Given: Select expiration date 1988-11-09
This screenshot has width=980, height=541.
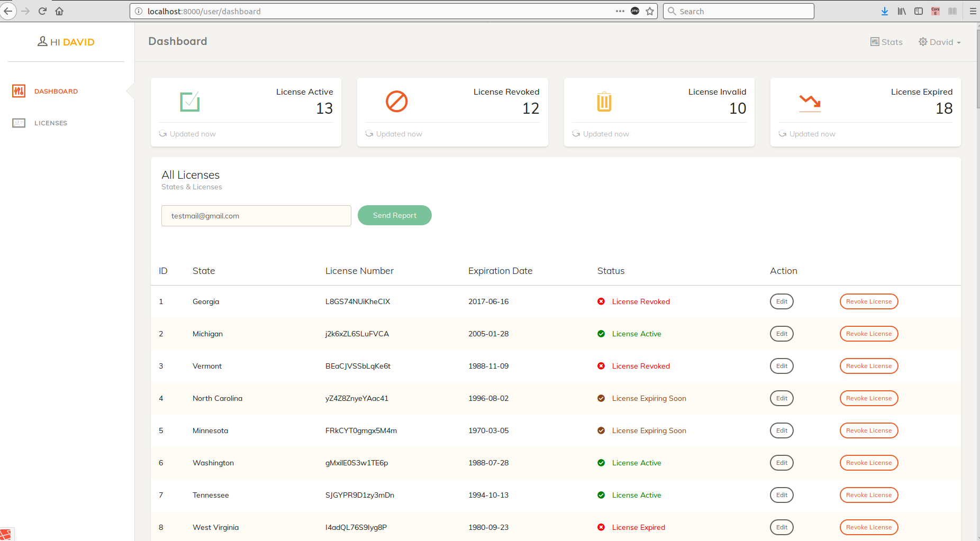Looking at the screenshot, I should [488, 366].
